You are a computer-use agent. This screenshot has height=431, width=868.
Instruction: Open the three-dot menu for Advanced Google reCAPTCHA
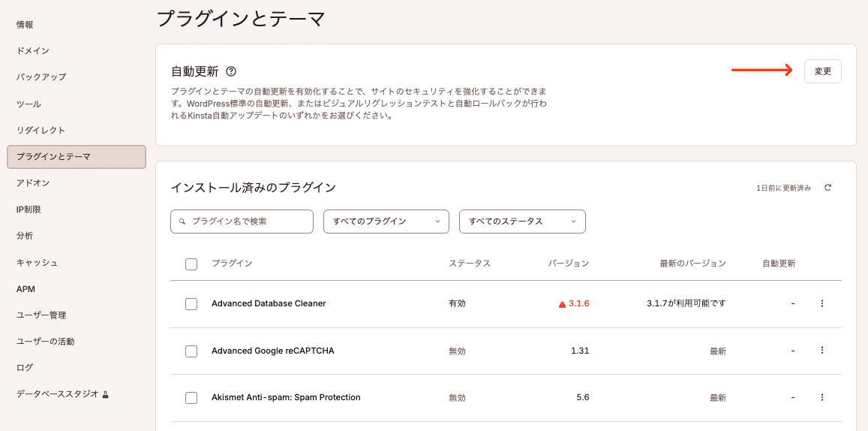point(822,350)
